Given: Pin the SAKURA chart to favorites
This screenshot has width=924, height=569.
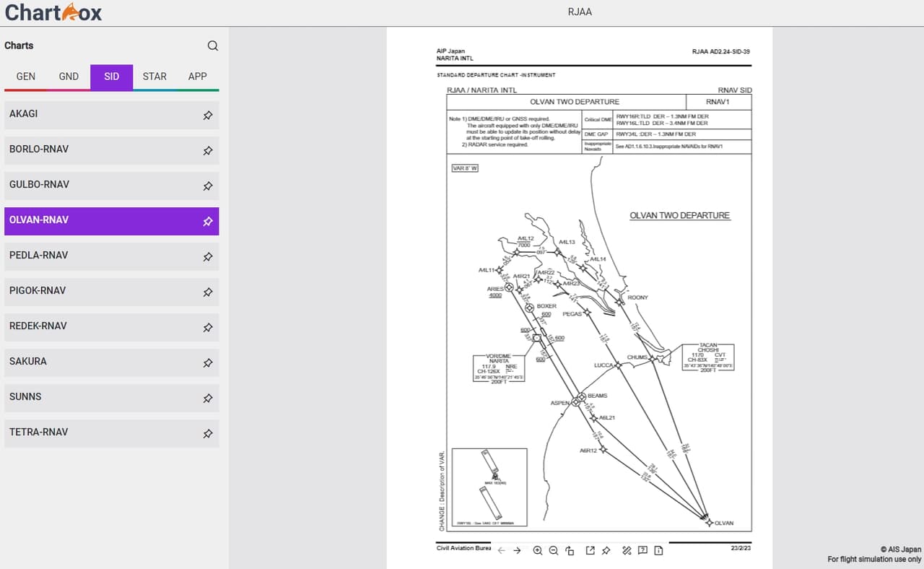Looking at the screenshot, I should tap(208, 362).
